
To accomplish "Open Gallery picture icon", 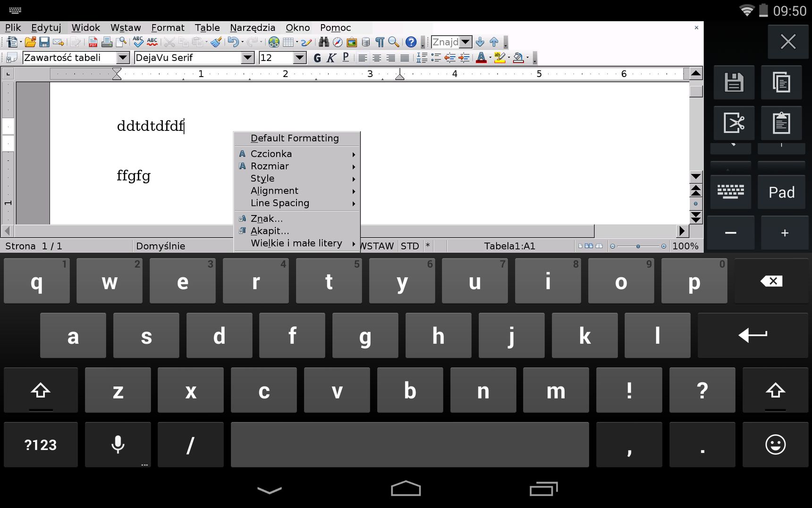I will coord(352,42).
